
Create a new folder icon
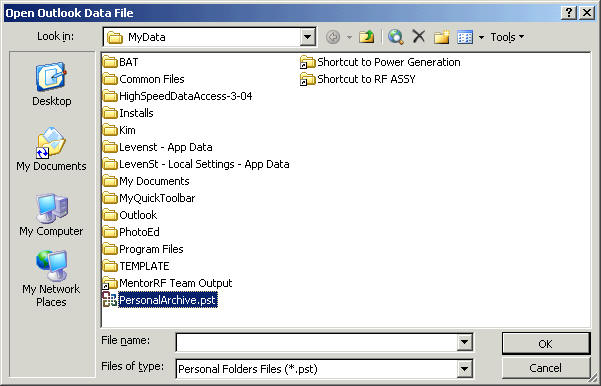pyautogui.click(x=442, y=37)
